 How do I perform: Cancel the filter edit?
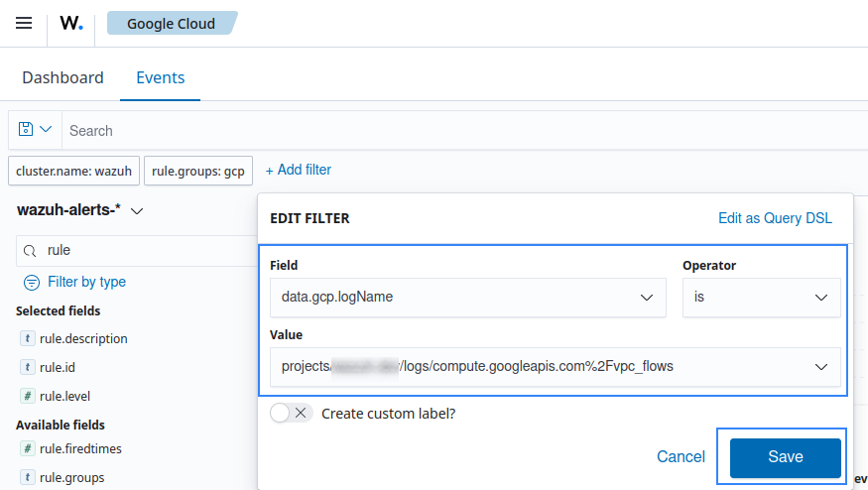(681, 457)
